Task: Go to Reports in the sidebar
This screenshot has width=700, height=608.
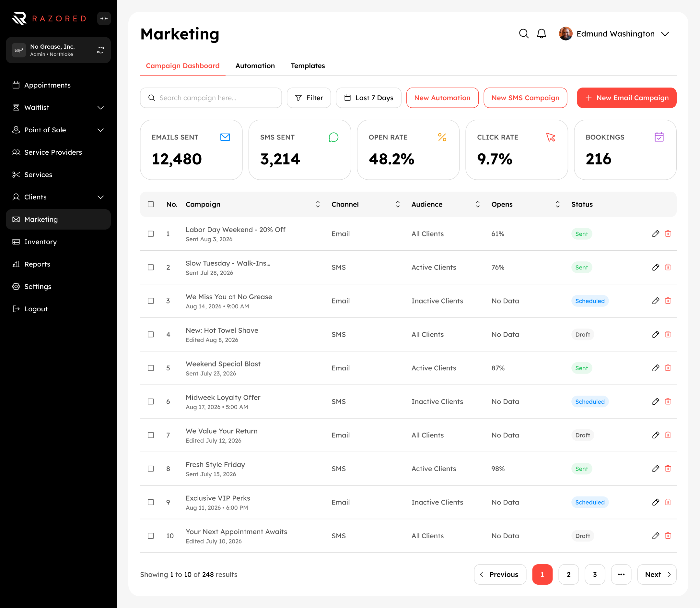Action: click(x=58, y=264)
